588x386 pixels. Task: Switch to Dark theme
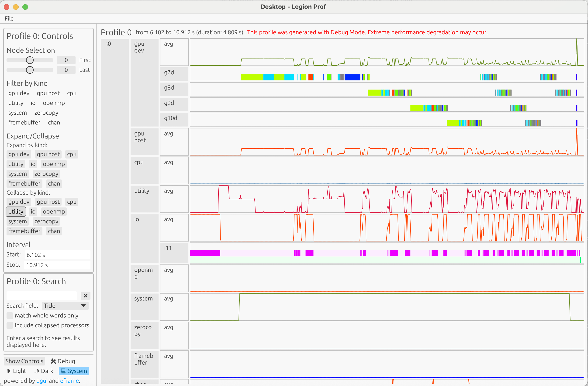(x=44, y=371)
